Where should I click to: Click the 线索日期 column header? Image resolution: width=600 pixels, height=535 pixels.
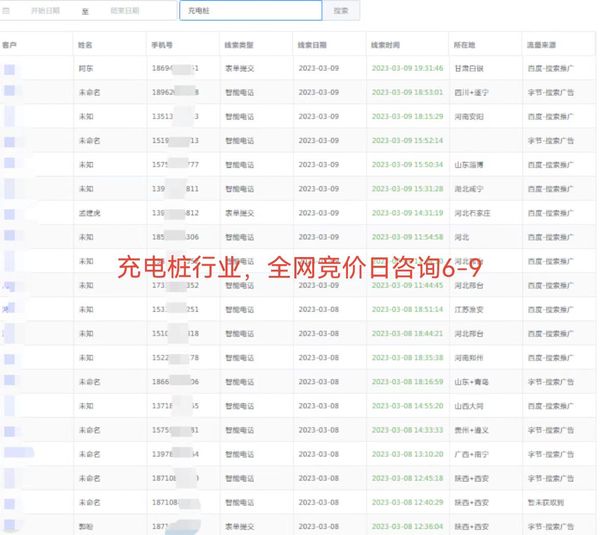pos(312,45)
